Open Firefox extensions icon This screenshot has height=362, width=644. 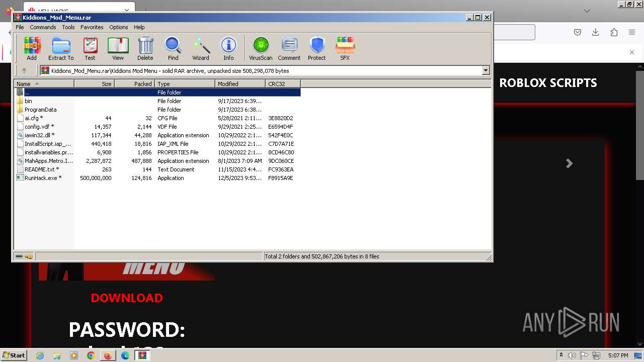(x=613, y=32)
